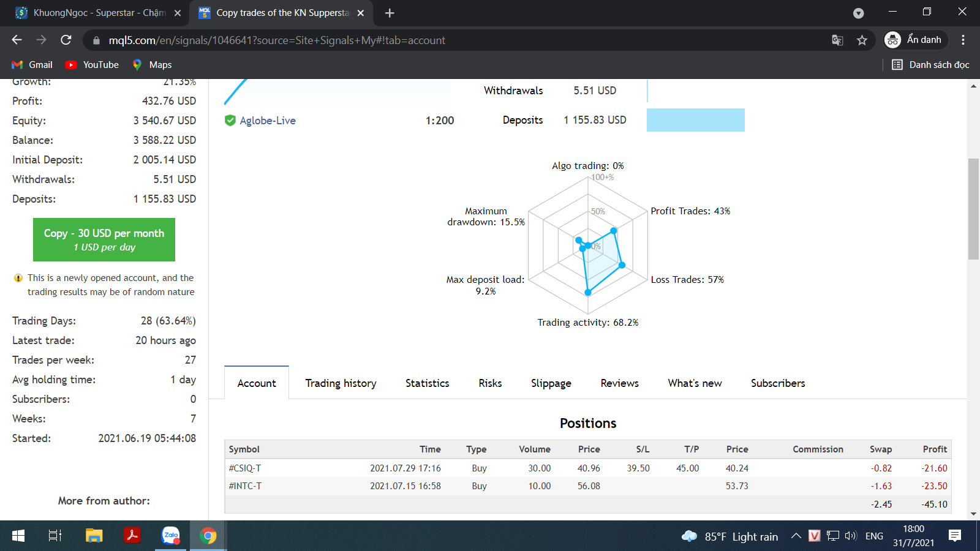Click the Deposits light blue bar

tap(696, 120)
